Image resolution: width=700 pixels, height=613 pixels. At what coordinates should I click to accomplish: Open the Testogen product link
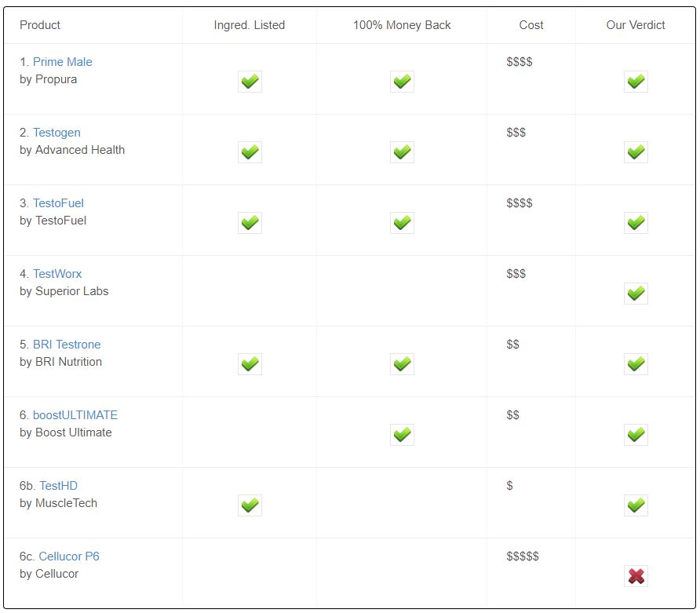point(57,133)
